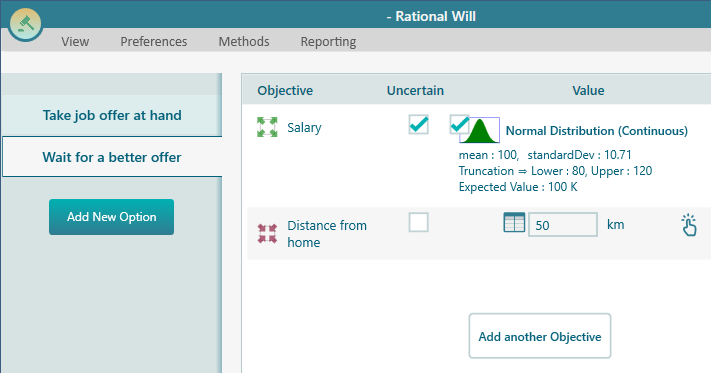This screenshot has height=373, width=711.
Task: Open the normal distribution curve icon
Action: pyautogui.click(x=479, y=130)
